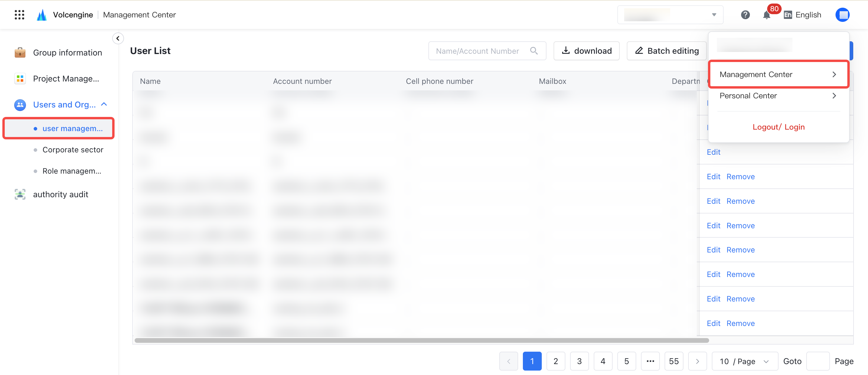
Task: Click the Group information briefcase icon
Action: click(x=20, y=53)
